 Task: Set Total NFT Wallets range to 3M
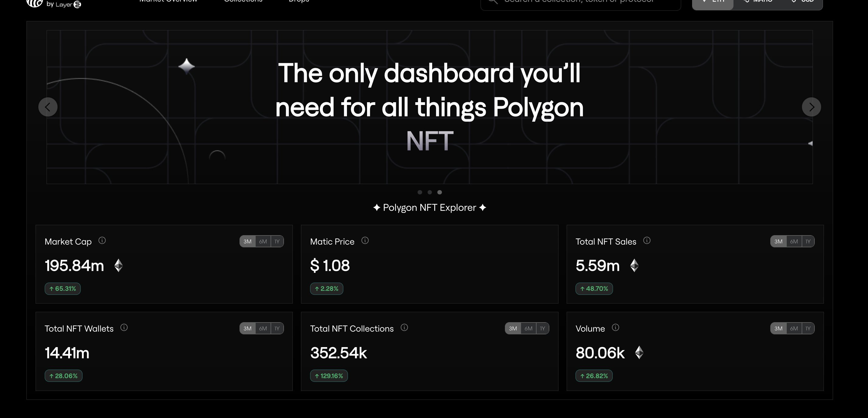coord(247,328)
